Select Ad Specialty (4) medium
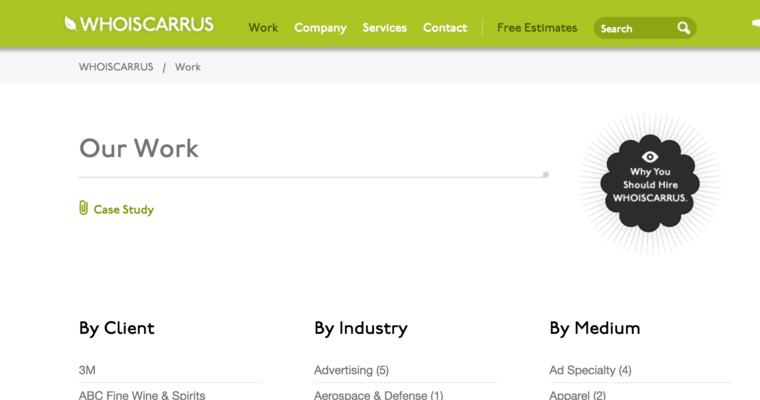Viewport: 760px width, 400px height. (590, 370)
